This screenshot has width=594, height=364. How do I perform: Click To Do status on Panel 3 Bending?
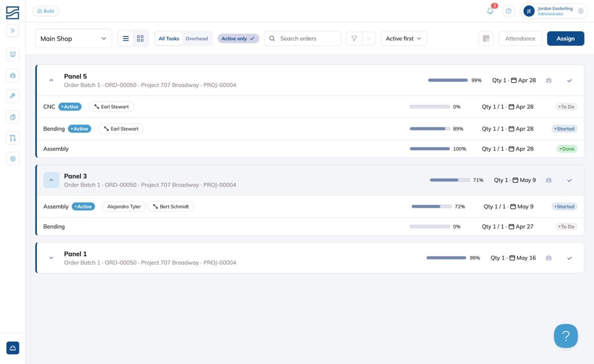click(566, 227)
